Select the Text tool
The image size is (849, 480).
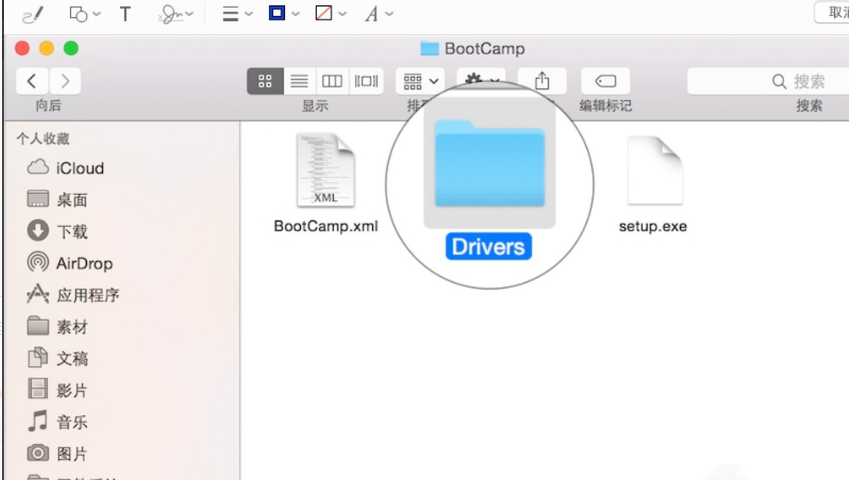pos(125,14)
